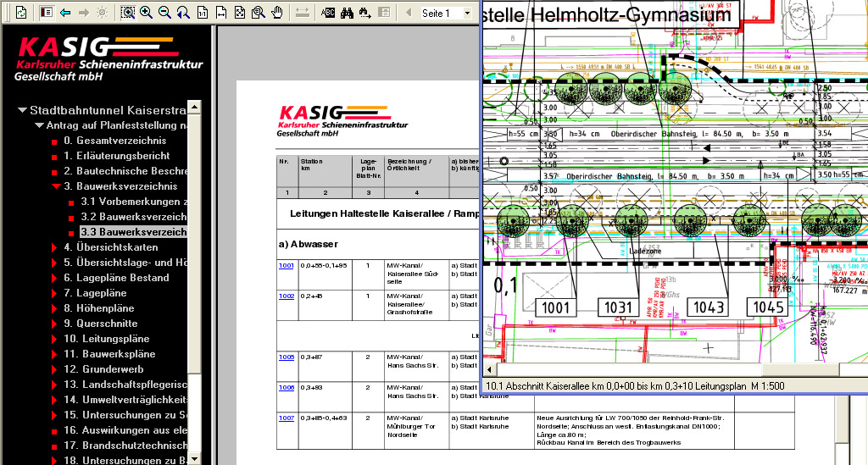The height and width of the screenshot is (465, 868).
Task: Click the fit page width icon
Action: [221, 12]
